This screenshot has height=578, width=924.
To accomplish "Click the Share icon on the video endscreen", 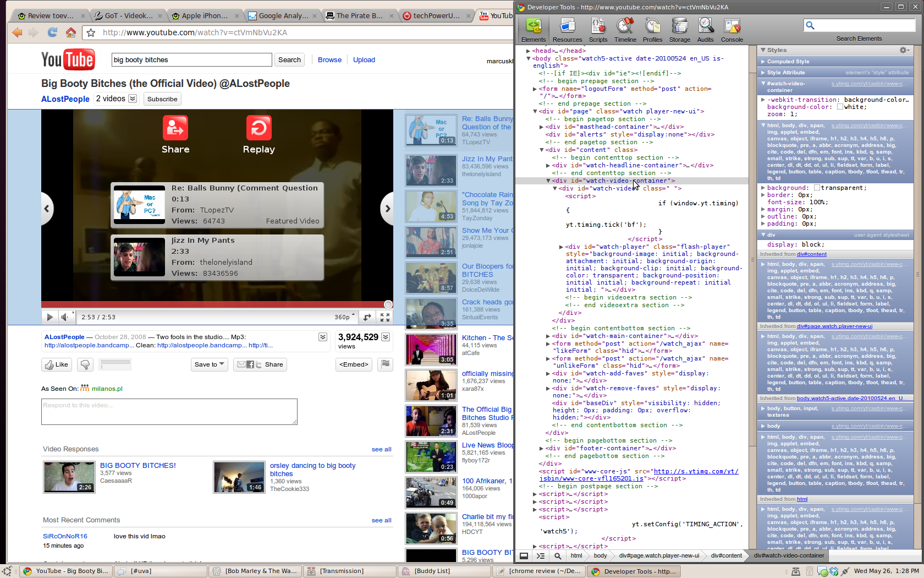I will click(175, 128).
